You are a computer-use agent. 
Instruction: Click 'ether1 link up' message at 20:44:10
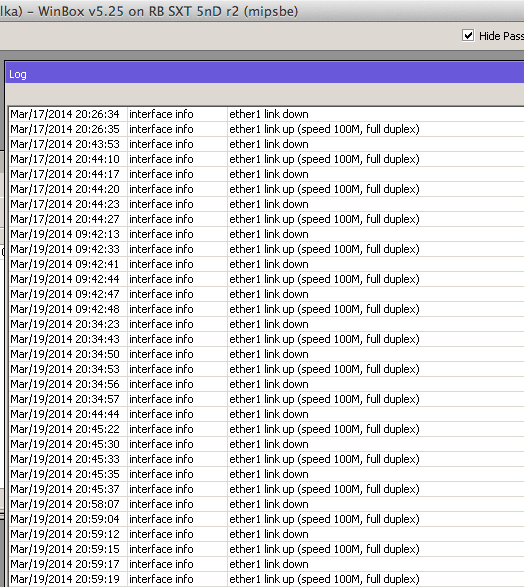pos(324,159)
